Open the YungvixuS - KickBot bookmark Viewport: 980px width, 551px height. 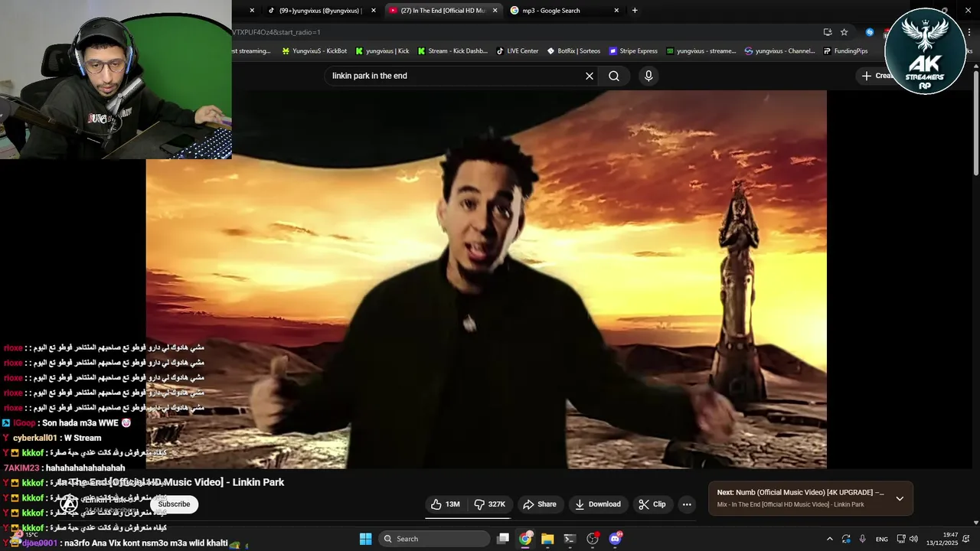pos(315,51)
